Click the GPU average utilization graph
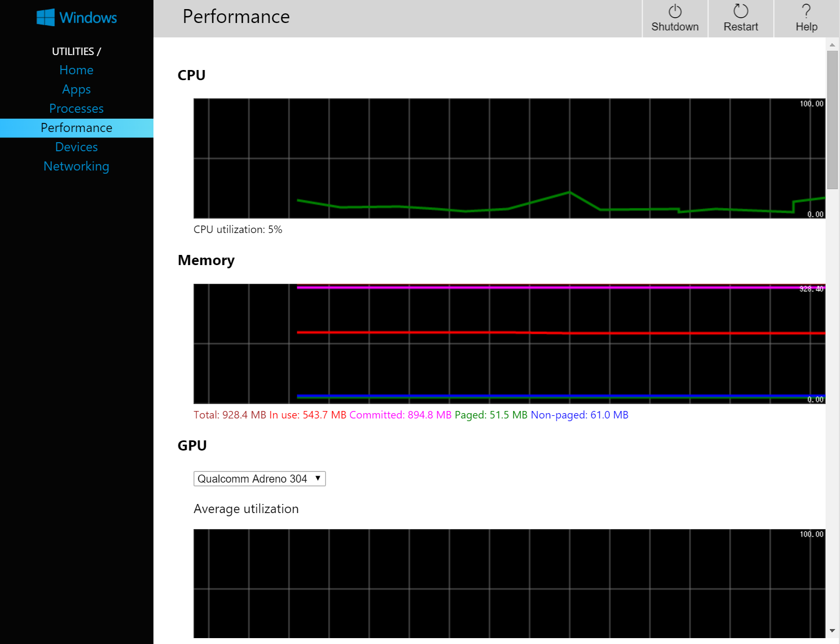The image size is (840, 644). pos(509,584)
